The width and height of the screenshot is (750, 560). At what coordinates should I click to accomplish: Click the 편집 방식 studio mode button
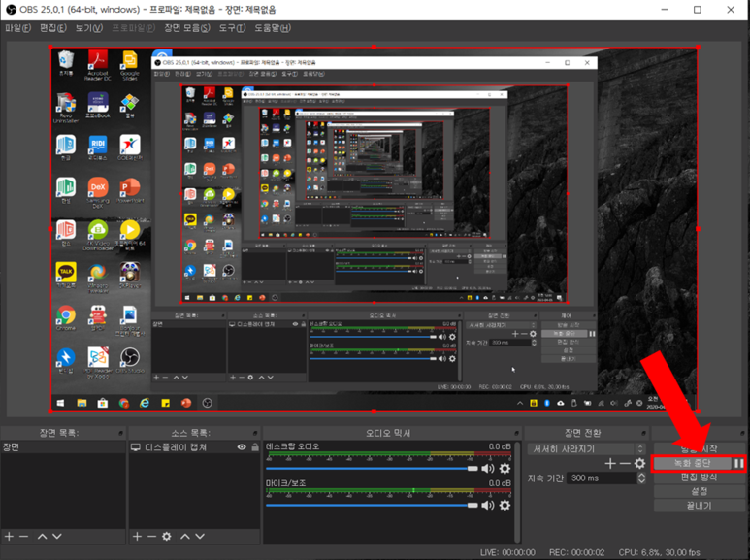tap(699, 478)
